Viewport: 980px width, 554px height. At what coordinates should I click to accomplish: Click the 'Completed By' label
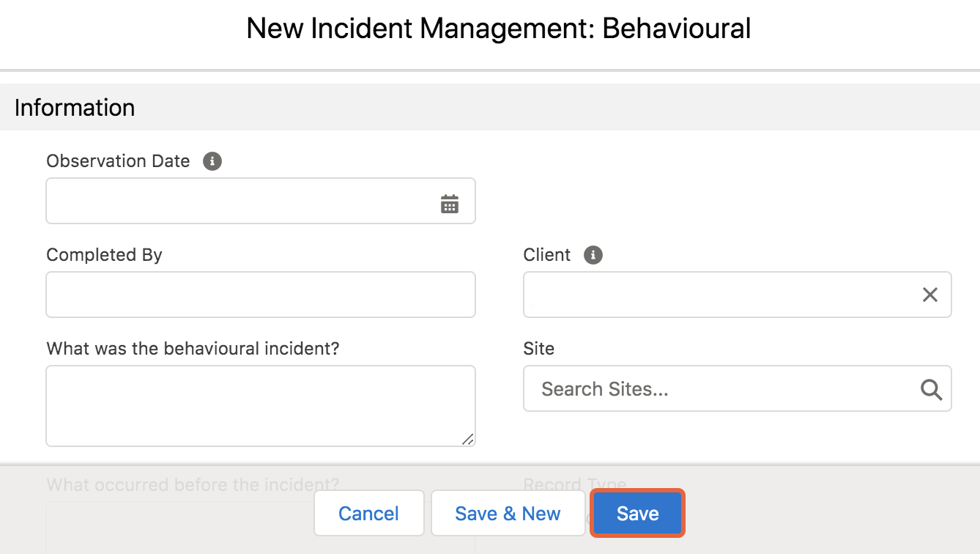pos(104,255)
